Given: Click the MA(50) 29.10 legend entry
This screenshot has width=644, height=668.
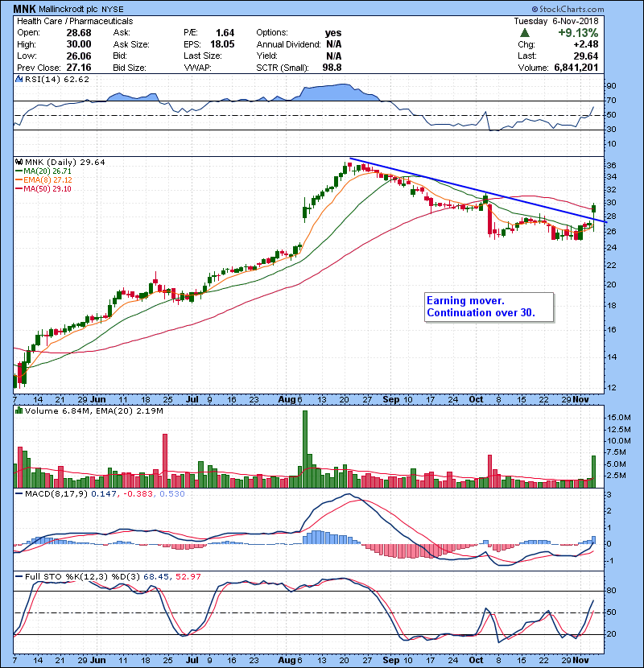Looking at the screenshot, I should (43, 189).
